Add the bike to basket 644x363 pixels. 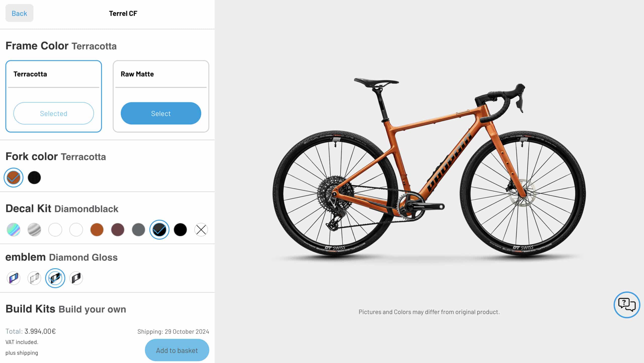point(177,350)
